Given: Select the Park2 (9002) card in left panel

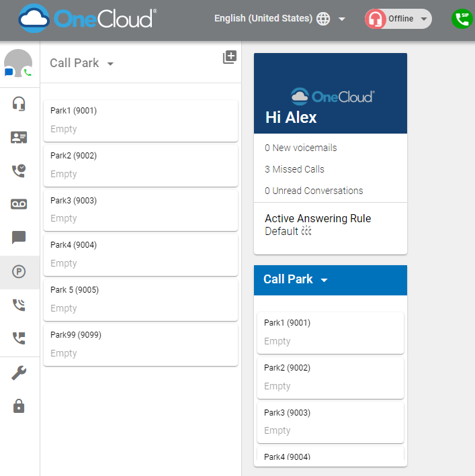Looking at the screenshot, I should pos(140,165).
